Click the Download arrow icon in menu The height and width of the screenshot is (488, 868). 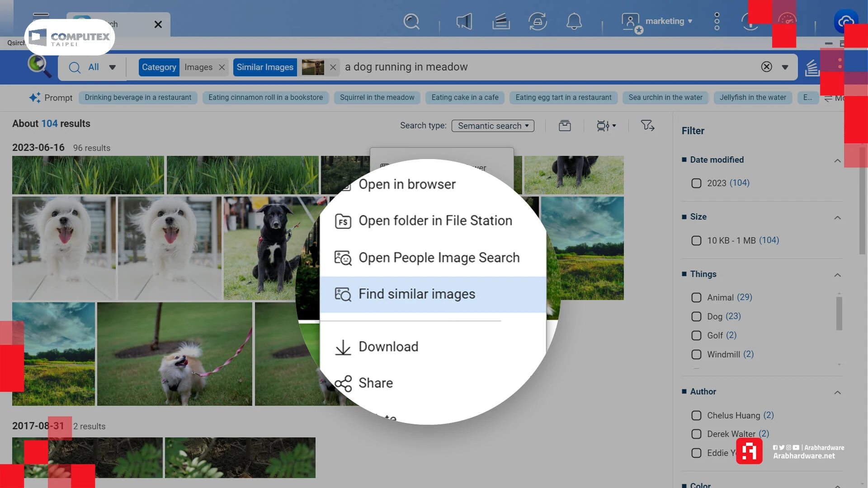click(343, 347)
